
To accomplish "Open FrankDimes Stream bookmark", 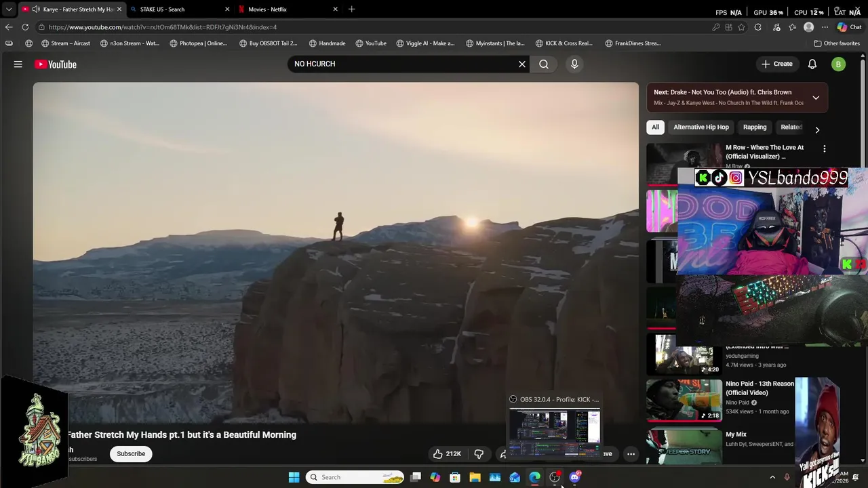I will tap(633, 43).
